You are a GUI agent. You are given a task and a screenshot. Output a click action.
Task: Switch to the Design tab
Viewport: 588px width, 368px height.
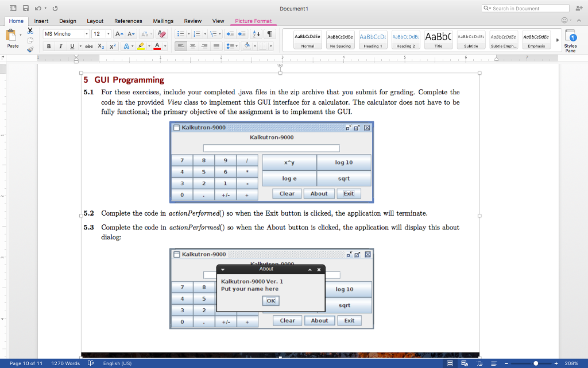68,21
